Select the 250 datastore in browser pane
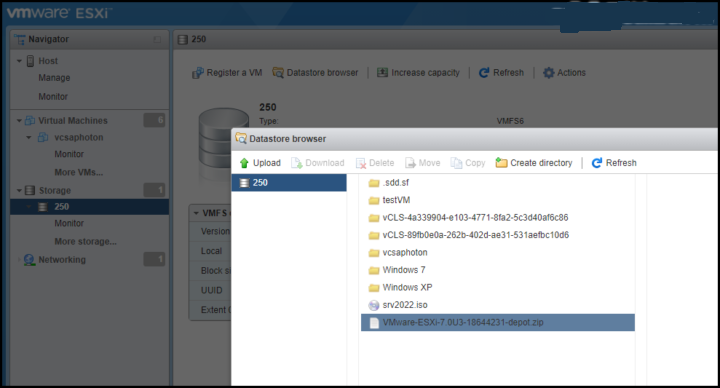The height and width of the screenshot is (388, 720). click(x=289, y=183)
